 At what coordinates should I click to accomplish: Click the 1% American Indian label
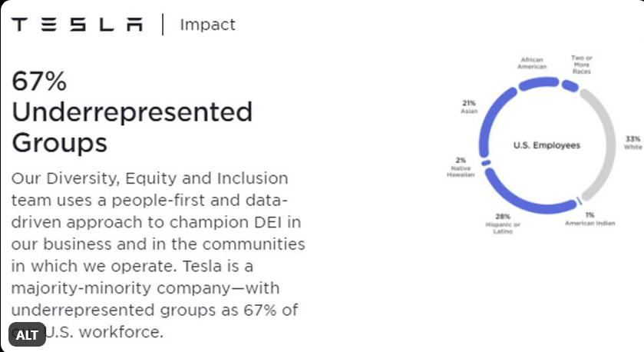[x=590, y=219]
